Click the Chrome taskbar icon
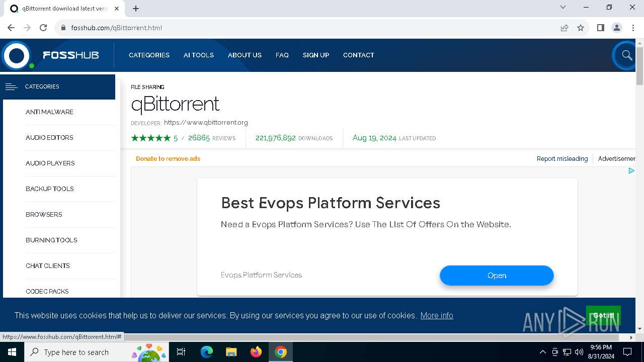Screen dimensions: 644x362 (281, 352)
